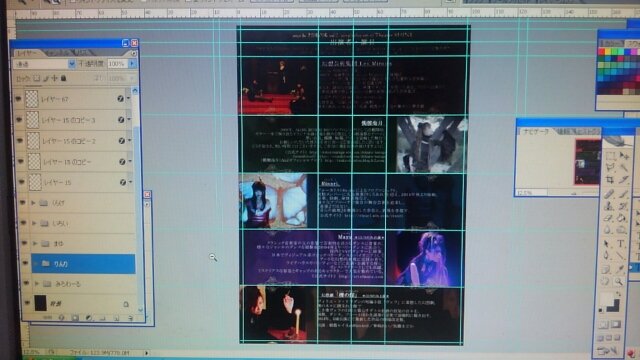Click the Navigator preview thumbnail

[x=588, y=162]
